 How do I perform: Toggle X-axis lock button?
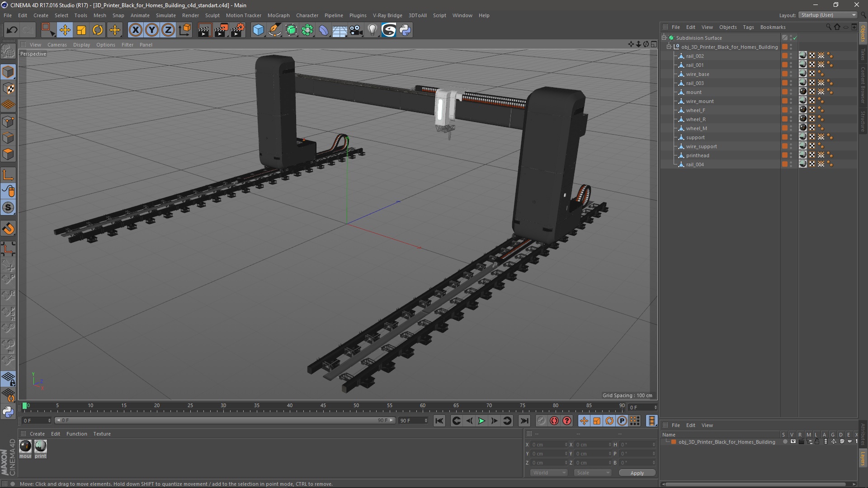[135, 30]
